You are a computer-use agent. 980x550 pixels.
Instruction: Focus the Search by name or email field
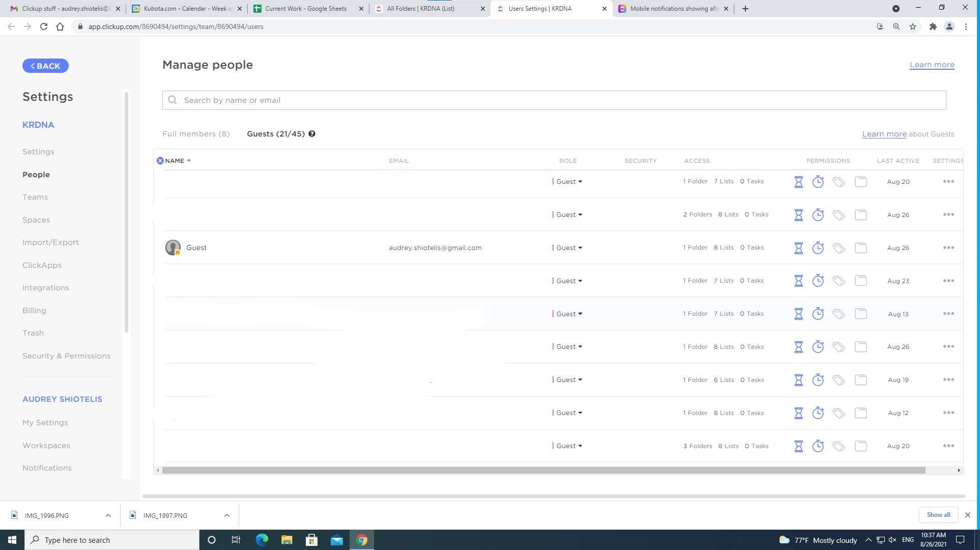554,100
